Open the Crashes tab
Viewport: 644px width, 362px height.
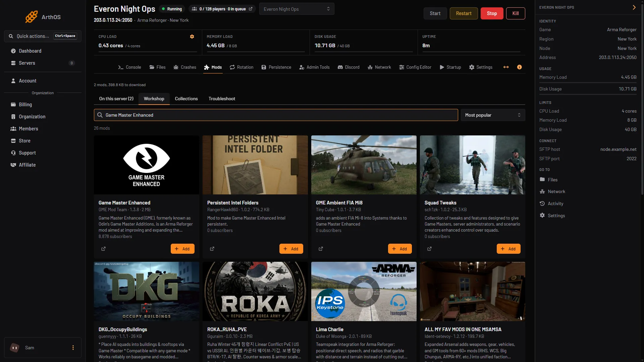click(x=185, y=67)
